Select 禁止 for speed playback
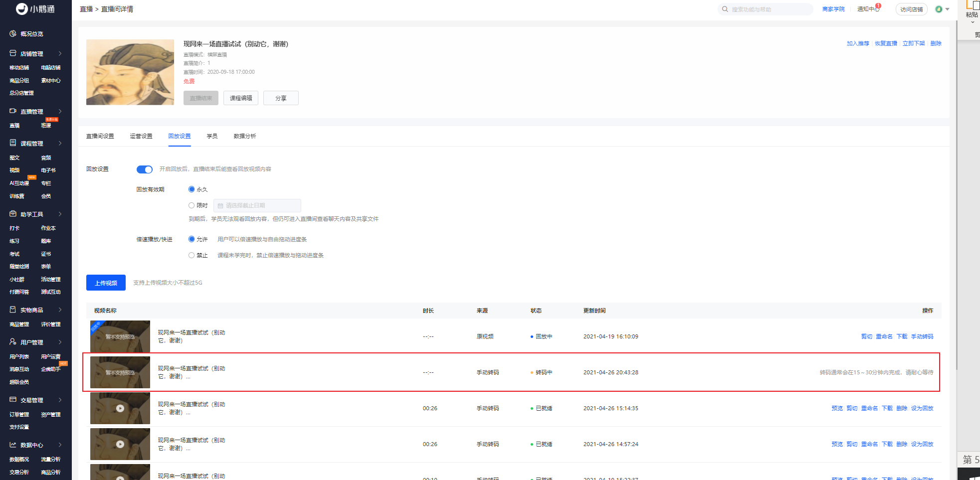980x480 pixels. click(x=192, y=255)
